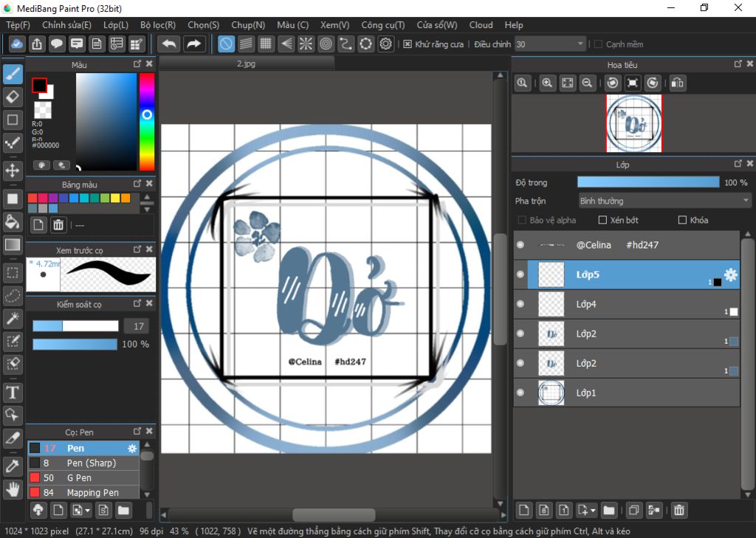
Task: Select the Hand tool
Action: point(13,489)
